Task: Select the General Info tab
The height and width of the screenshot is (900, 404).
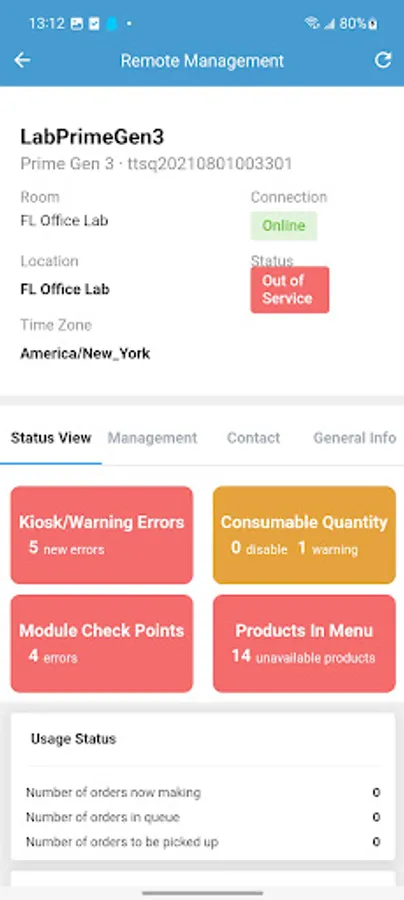Action: (355, 438)
